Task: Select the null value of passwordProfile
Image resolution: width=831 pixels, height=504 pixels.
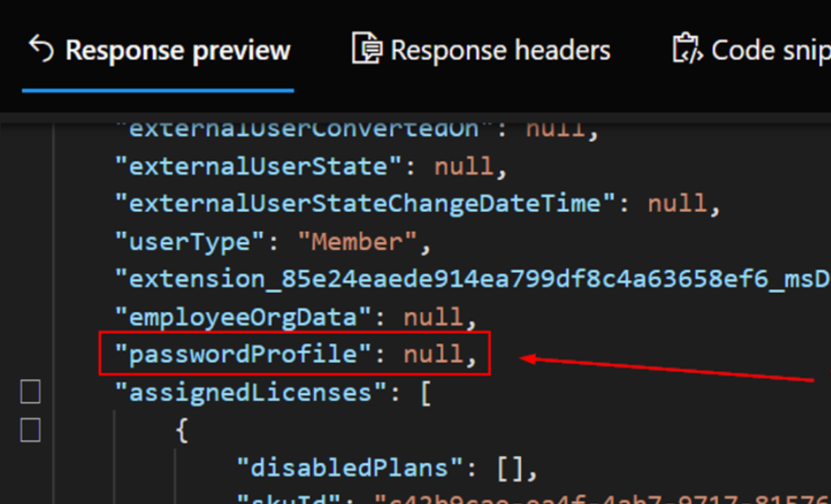Action: coord(433,355)
